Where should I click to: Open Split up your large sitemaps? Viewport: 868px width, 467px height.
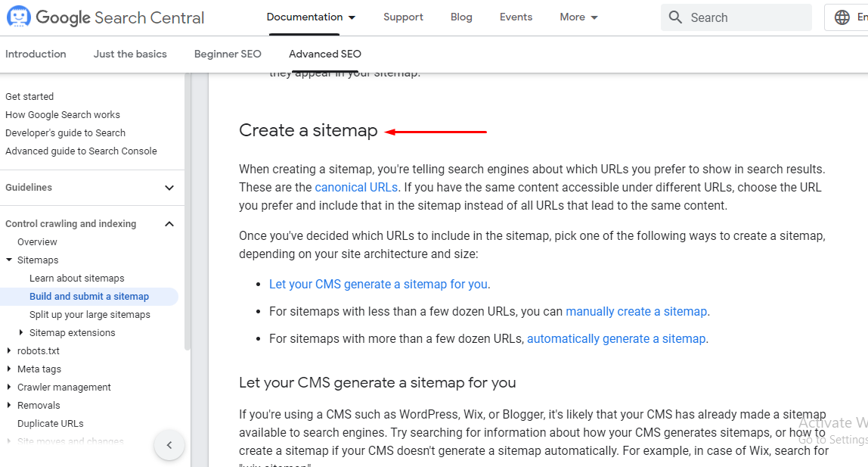click(x=90, y=315)
